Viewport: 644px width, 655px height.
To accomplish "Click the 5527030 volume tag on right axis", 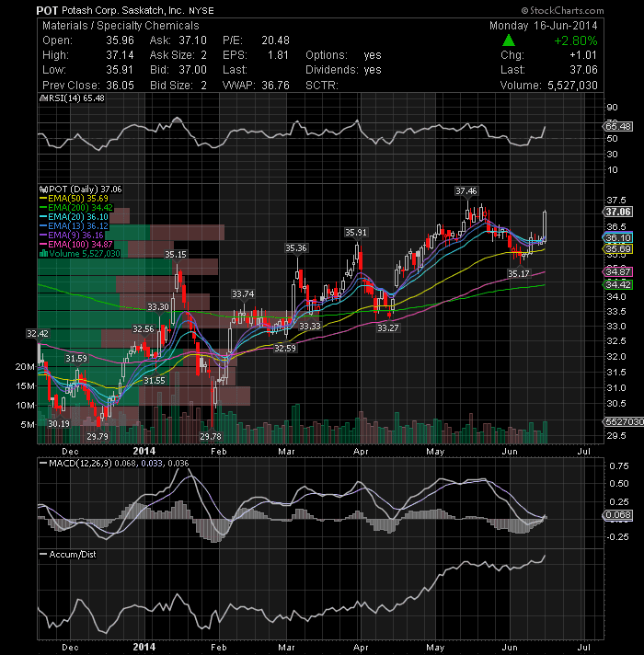I will 624,422.
